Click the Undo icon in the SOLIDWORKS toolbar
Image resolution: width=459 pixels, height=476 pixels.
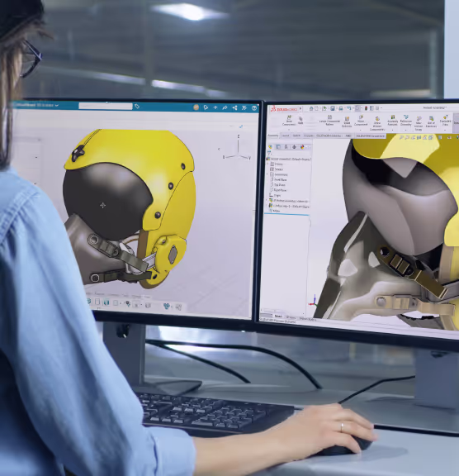[x=348, y=109]
